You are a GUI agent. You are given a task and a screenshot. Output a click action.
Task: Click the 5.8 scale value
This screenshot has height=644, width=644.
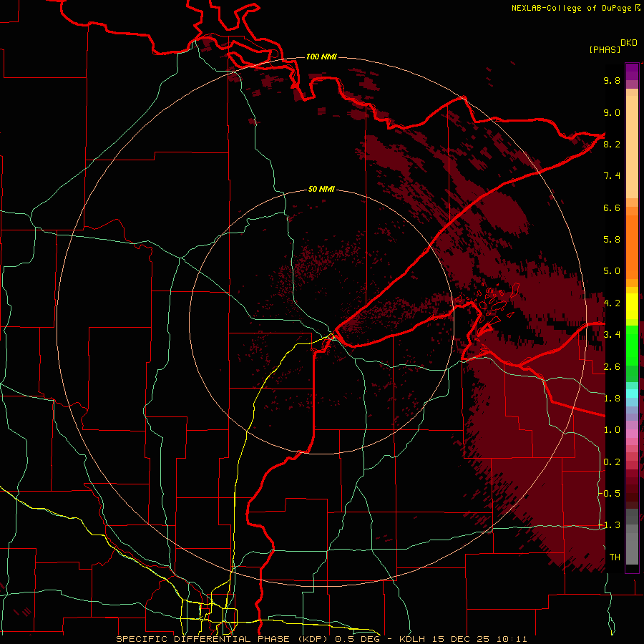(612, 240)
